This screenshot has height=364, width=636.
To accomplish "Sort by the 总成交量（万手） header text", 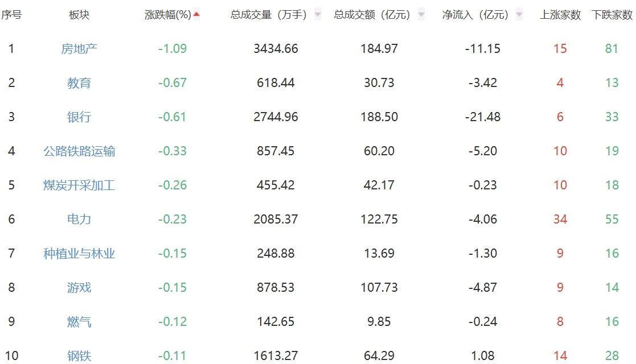I will 269,15.
